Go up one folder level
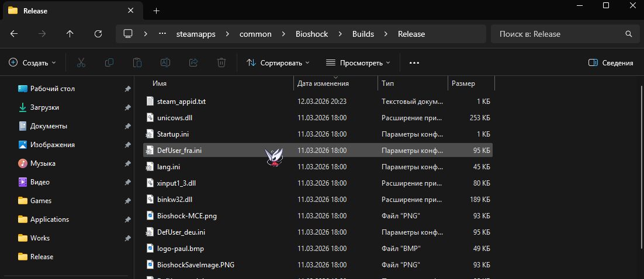 click(70, 34)
